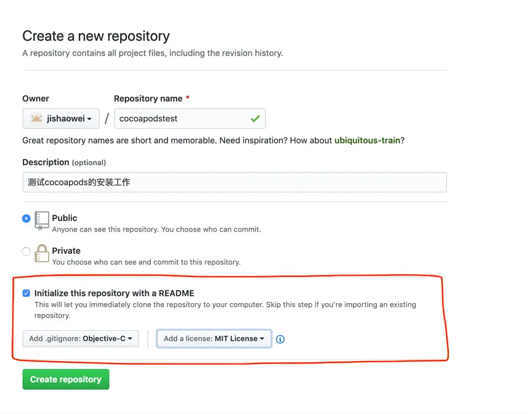This screenshot has width=532, height=414.
Task: Uncheck the Initialize with README checkbox
Action: pos(26,293)
